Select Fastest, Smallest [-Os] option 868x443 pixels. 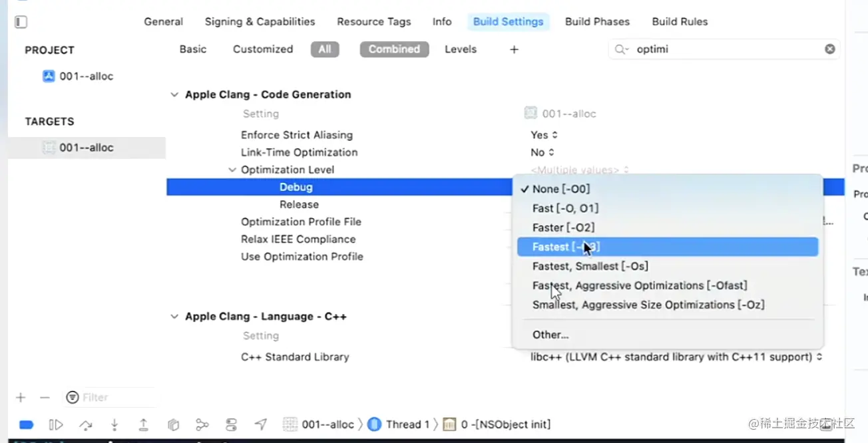point(590,266)
